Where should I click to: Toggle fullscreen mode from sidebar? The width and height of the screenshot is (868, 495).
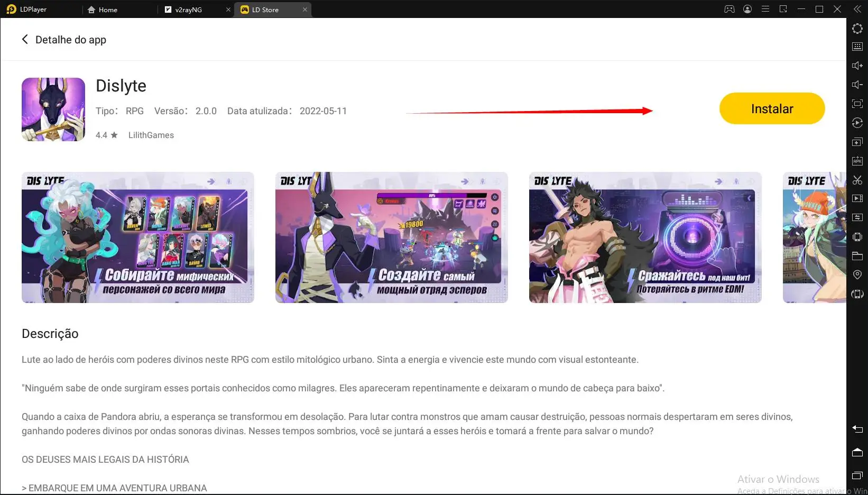click(x=857, y=104)
